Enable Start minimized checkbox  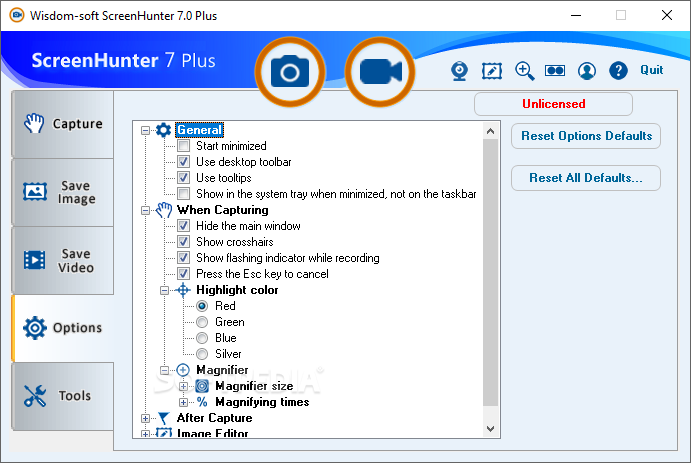pos(184,146)
